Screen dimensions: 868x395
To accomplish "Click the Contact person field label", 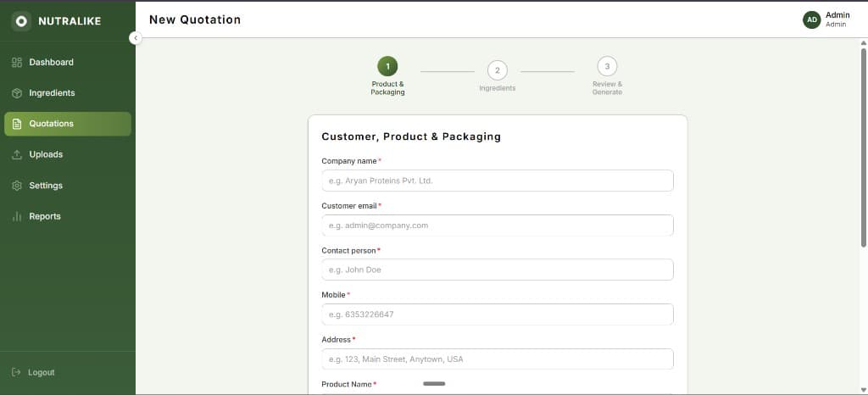I will [348, 251].
